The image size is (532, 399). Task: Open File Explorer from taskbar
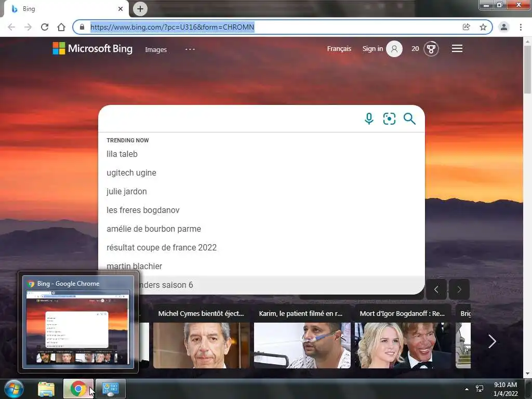(x=46, y=389)
